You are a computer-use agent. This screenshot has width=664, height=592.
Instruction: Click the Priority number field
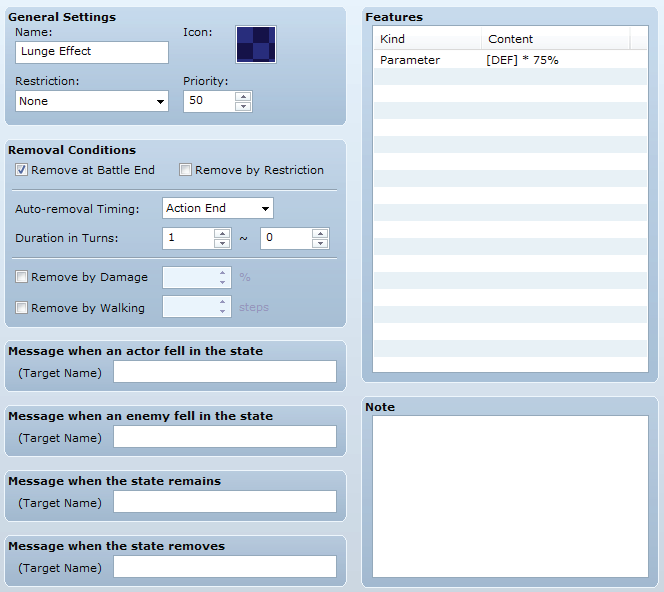click(209, 101)
